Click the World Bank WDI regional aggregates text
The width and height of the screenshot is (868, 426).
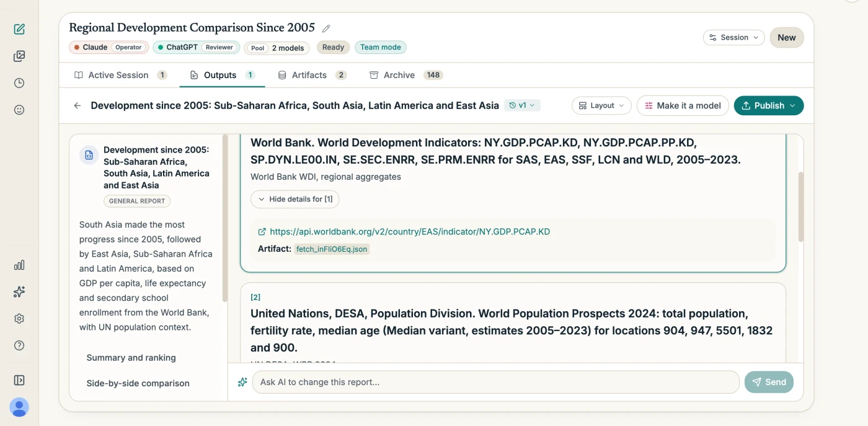325,177
